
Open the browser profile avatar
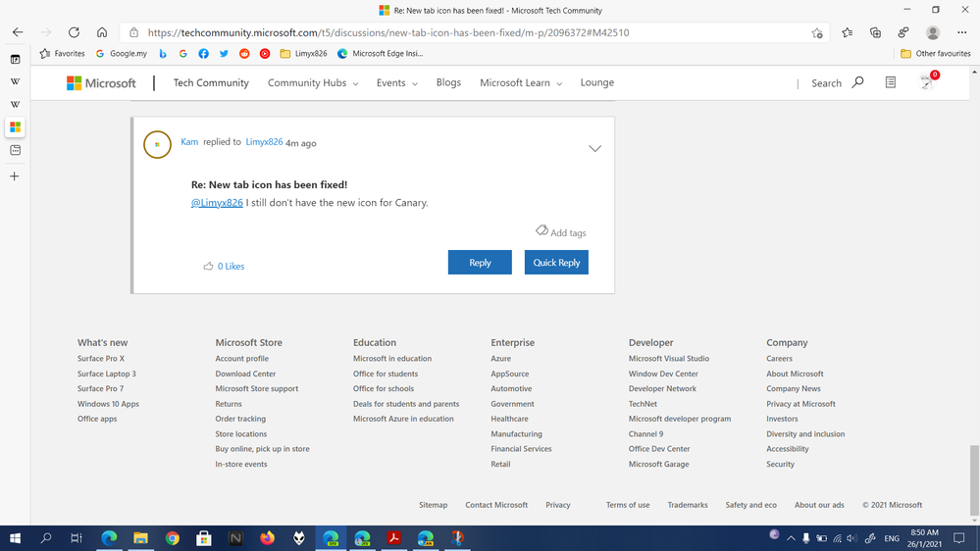pyautogui.click(x=933, y=32)
